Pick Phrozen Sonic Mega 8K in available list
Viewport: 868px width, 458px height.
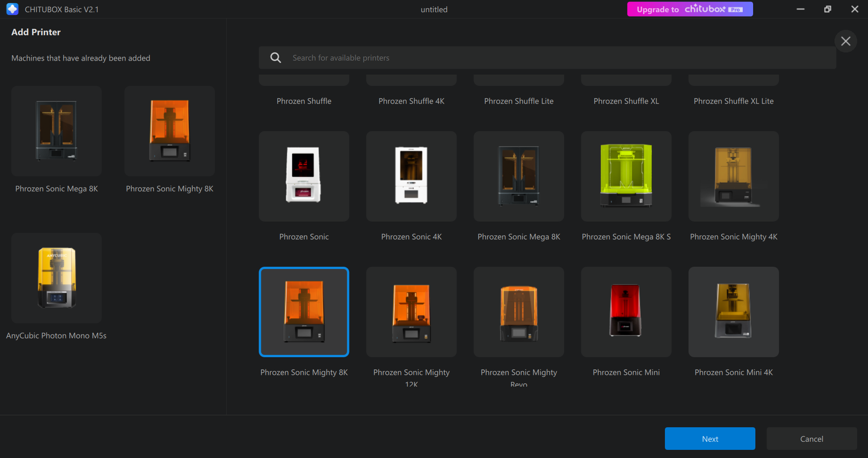519,176
